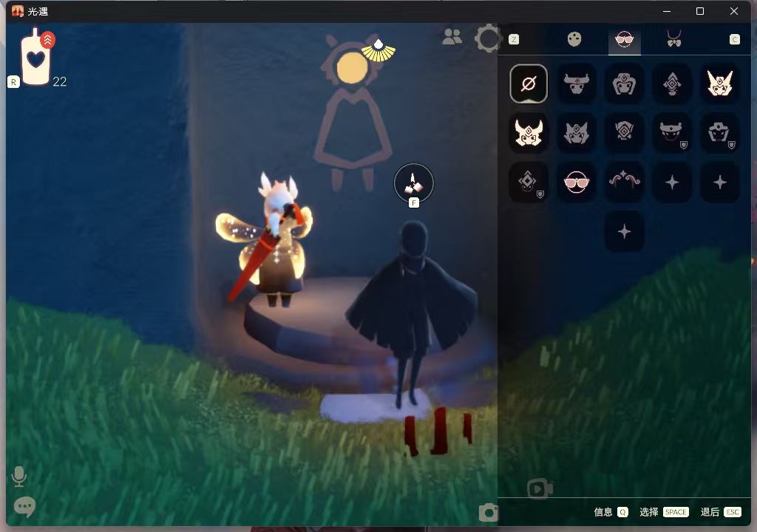Take a photo with the camera icon

point(488,512)
